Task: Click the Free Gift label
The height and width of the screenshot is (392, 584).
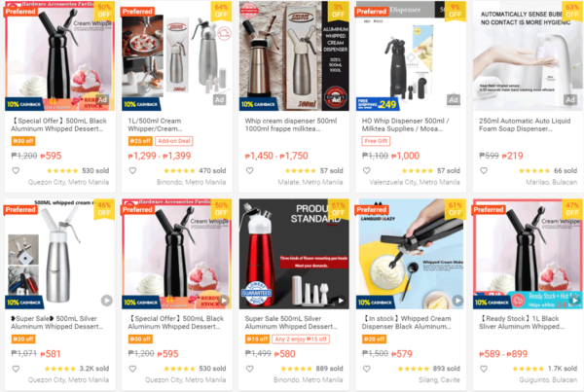Action: pyautogui.click(x=376, y=141)
